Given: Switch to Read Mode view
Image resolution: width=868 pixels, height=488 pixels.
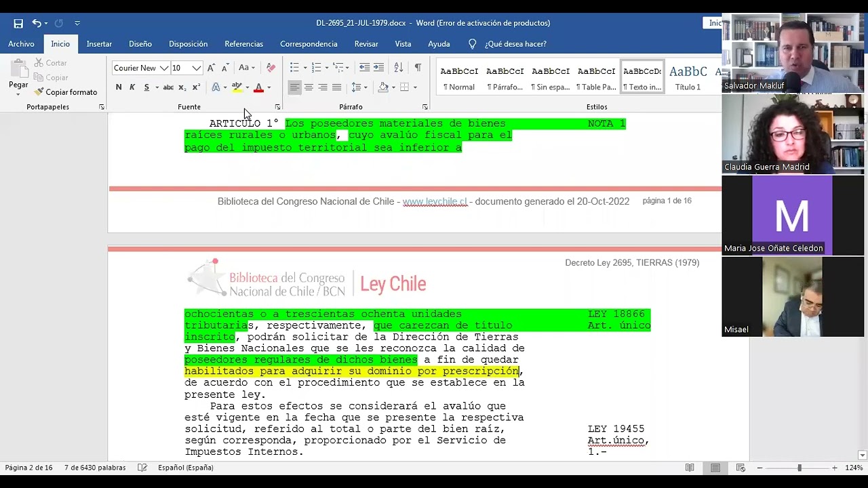Looking at the screenshot, I should click(690, 468).
